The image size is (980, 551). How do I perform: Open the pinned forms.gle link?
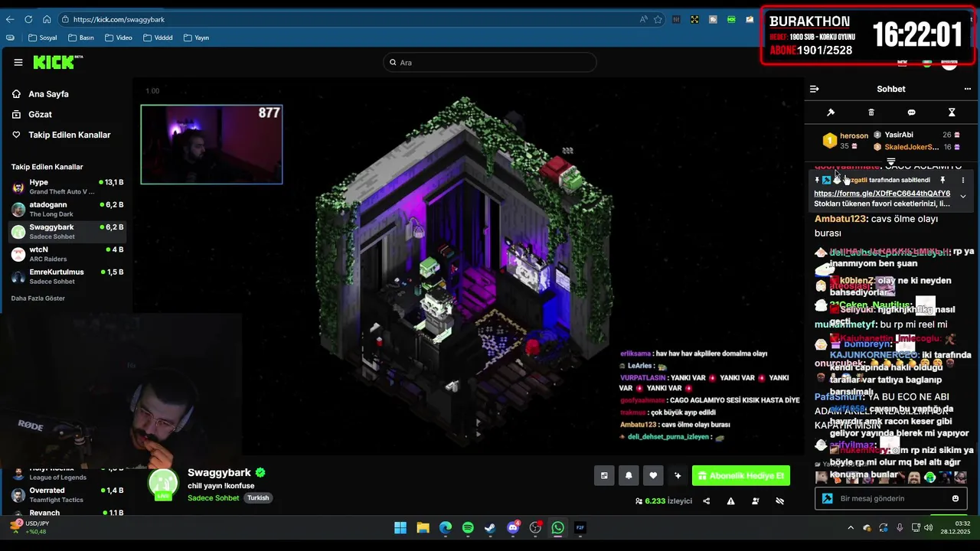click(x=882, y=194)
